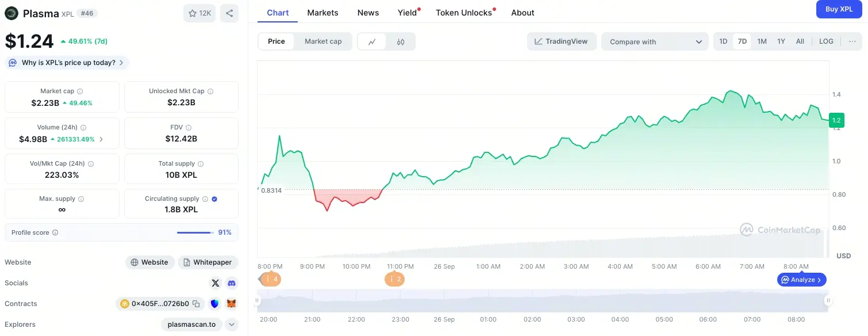Set chart range to 1Y
The width and height of the screenshot is (868, 336).
(x=781, y=41)
